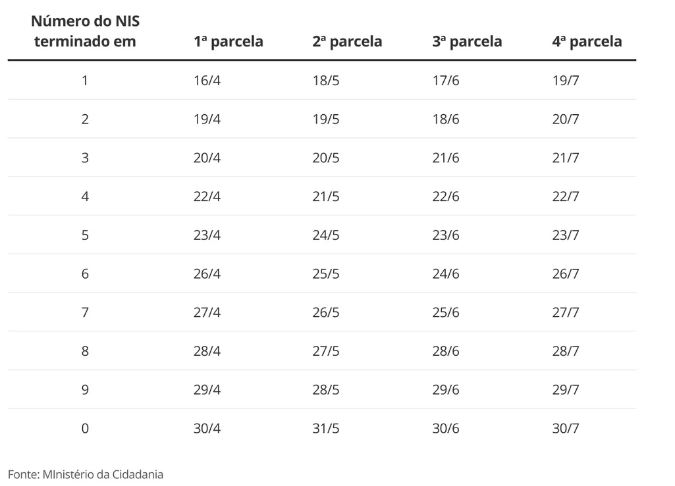Select the 18/5 date cell
Viewport: 675px width, 486px height.
(326, 80)
